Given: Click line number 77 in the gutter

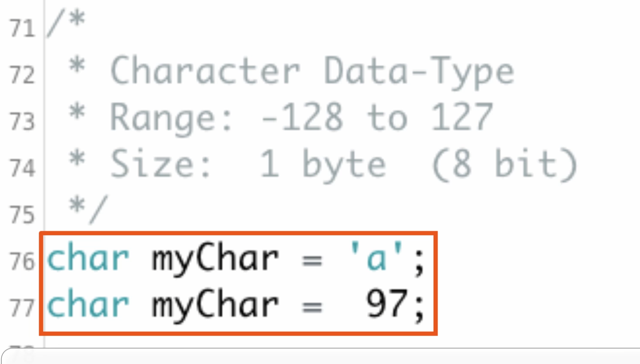Looking at the screenshot, I should 22,308.
